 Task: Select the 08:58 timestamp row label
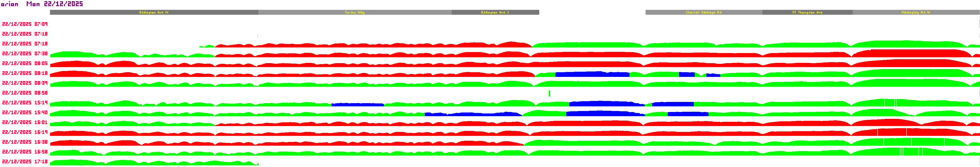pyautogui.click(x=25, y=93)
